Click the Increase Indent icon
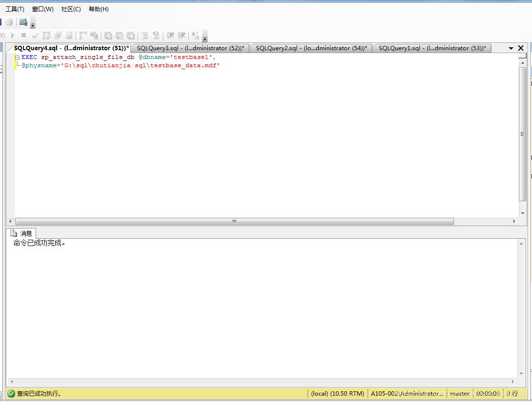This screenshot has width=532, height=402. pos(181,36)
